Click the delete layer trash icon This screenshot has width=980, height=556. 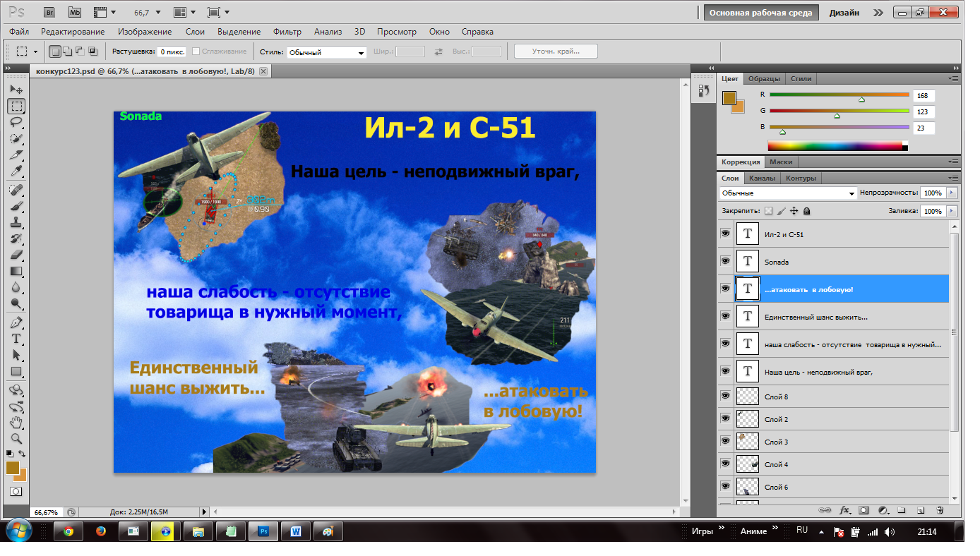tap(940, 509)
